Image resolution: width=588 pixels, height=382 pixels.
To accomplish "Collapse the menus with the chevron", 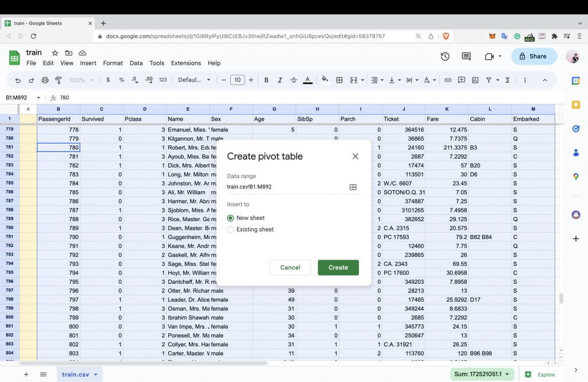I will coord(545,80).
